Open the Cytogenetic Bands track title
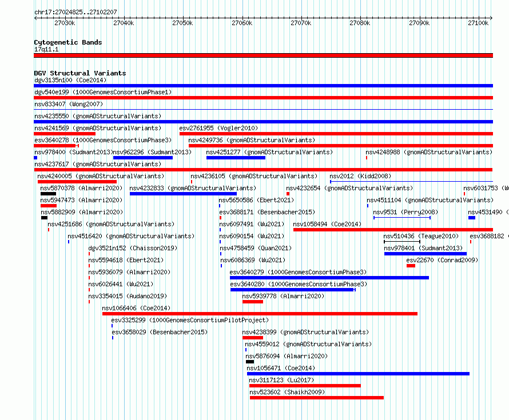 click(68, 42)
